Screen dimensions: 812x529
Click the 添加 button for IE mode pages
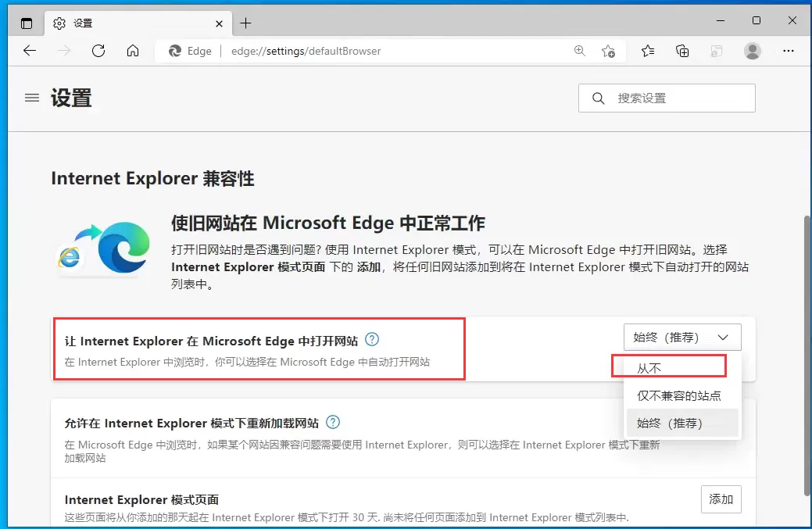click(x=721, y=499)
